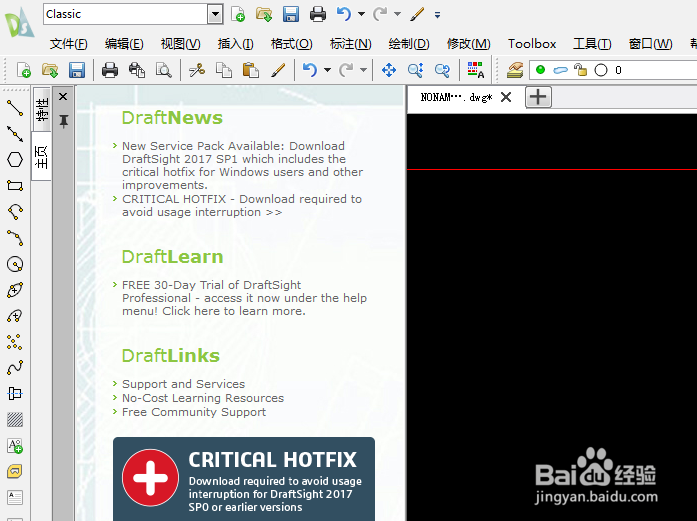Open Free Community Support link
The width and height of the screenshot is (697, 521).
194,412
